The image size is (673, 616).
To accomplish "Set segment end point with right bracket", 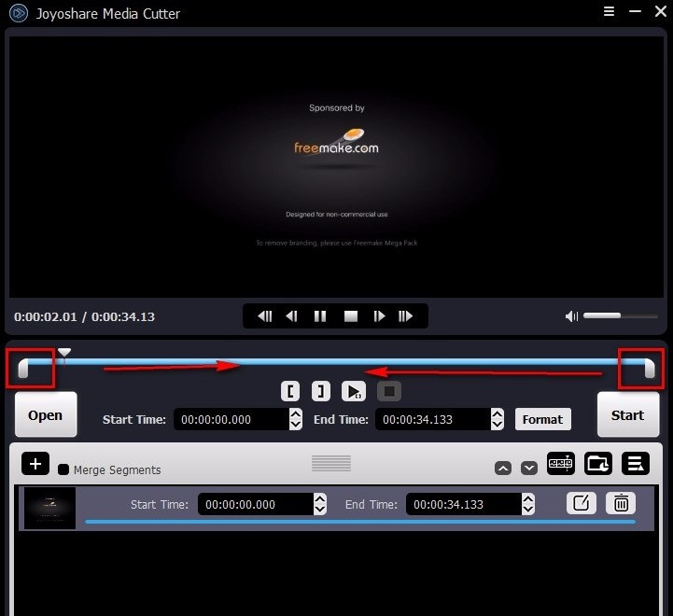I will (x=321, y=391).
